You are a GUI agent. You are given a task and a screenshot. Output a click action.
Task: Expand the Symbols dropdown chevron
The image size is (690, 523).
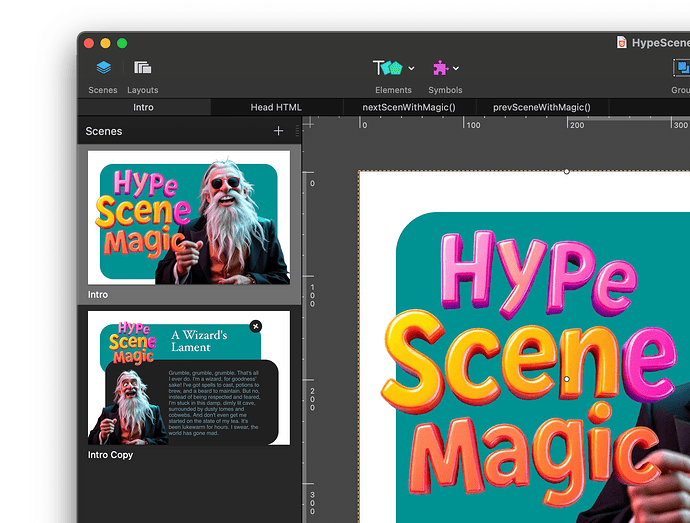coord(456,68)
